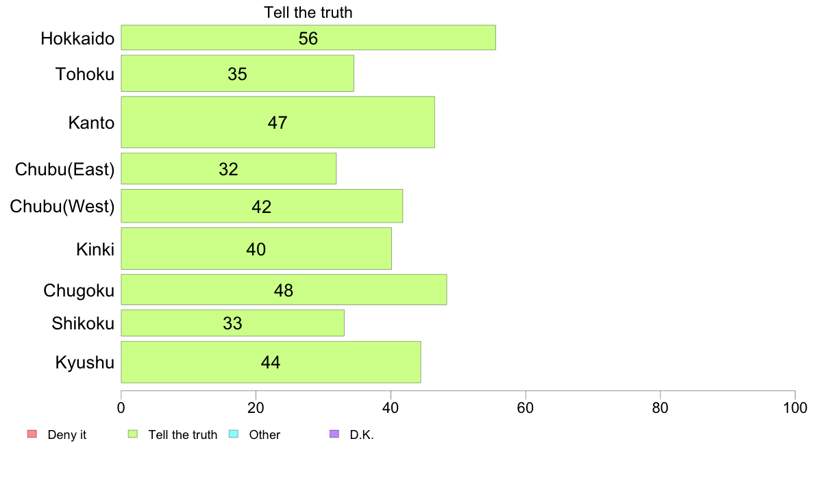Image resolution: width=814 pixels, height=504 pixels.
Task: Click the purple D.K. legend swatch
Action: pos(334,434)
